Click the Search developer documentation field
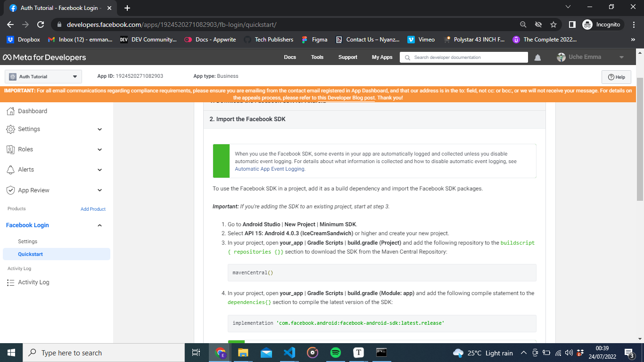 464,58
